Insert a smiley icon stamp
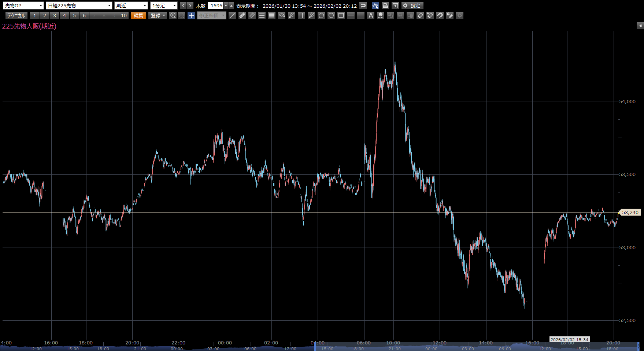 point(381,15)
